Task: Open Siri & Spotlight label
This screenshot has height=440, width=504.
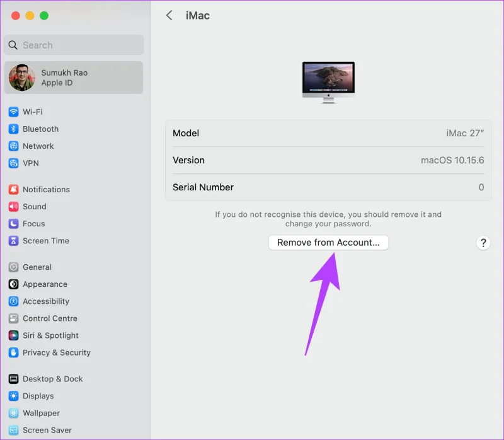Action: [x=51, y=335]
